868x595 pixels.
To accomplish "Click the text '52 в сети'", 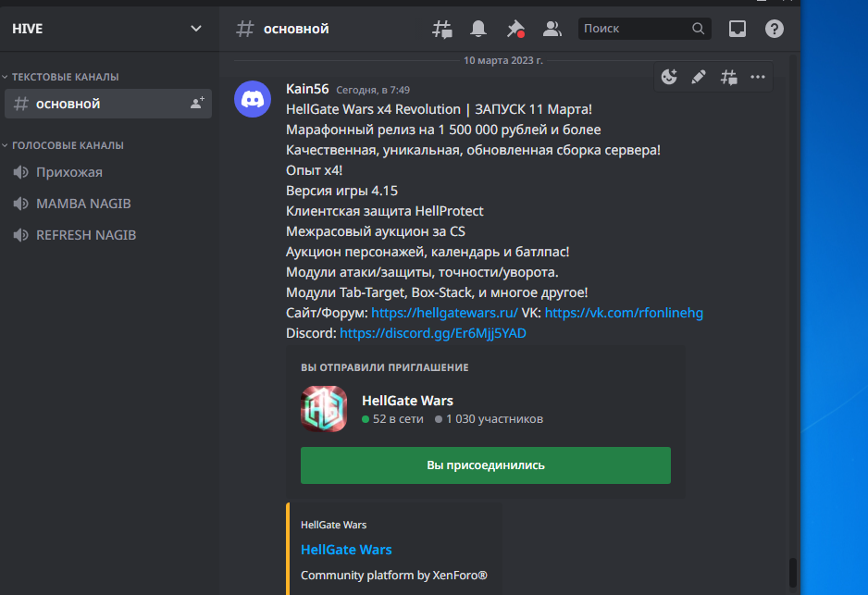I will (x=398, y=419).
